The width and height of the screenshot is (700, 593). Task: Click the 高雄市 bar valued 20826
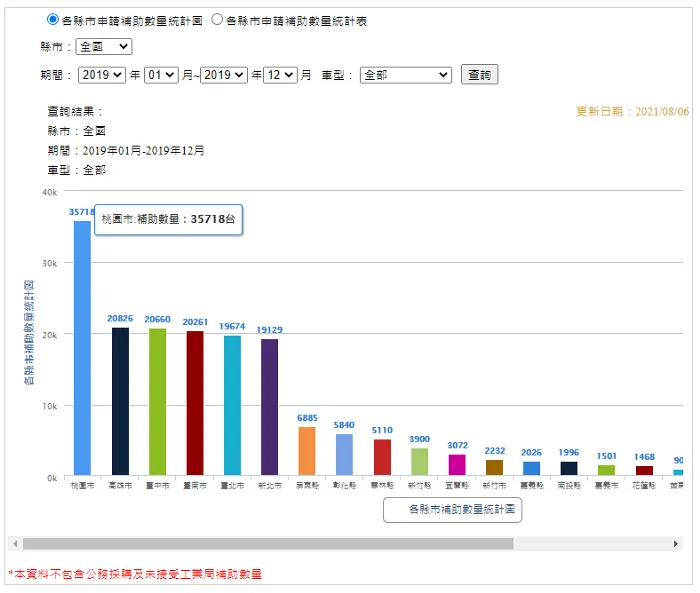tap(120, 401)
